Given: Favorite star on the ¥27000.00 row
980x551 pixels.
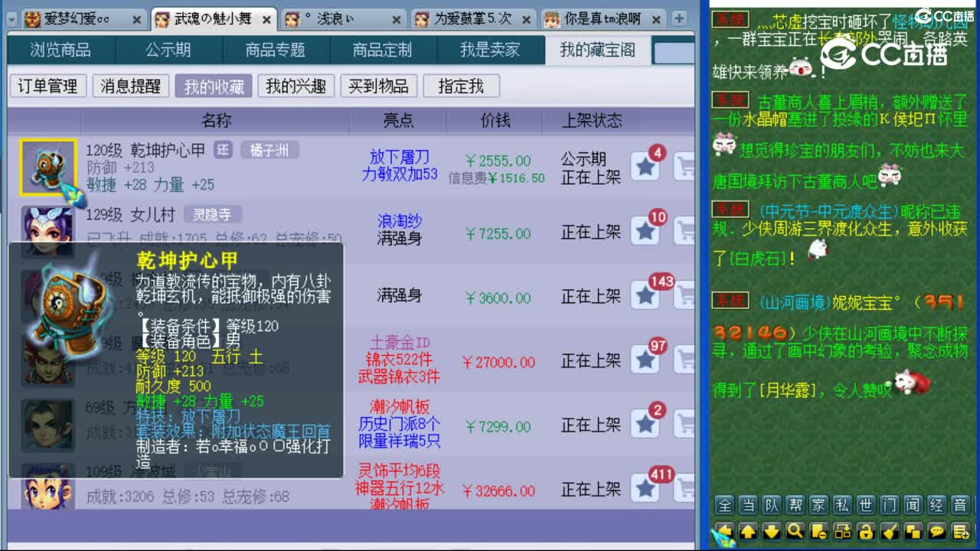Looking at the screenshot, I should (645, 360).
